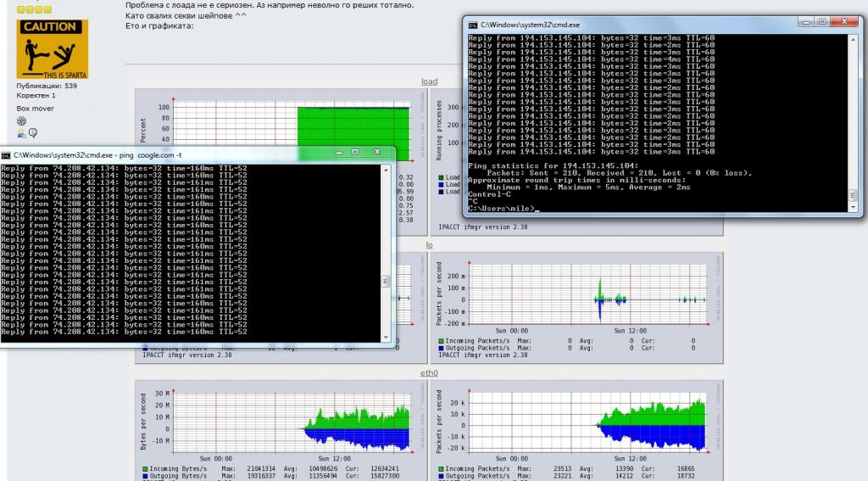Open the 'eth0' interface graph link
Screen dimensions: 868x481
429,373
